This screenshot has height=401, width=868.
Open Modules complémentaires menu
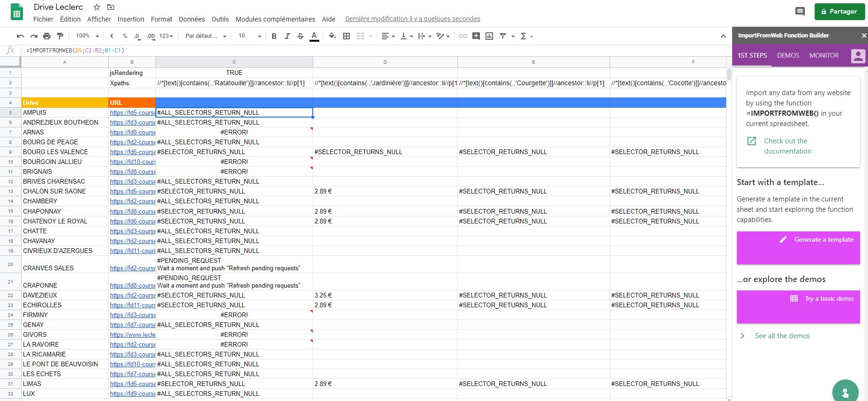[275, 19]
